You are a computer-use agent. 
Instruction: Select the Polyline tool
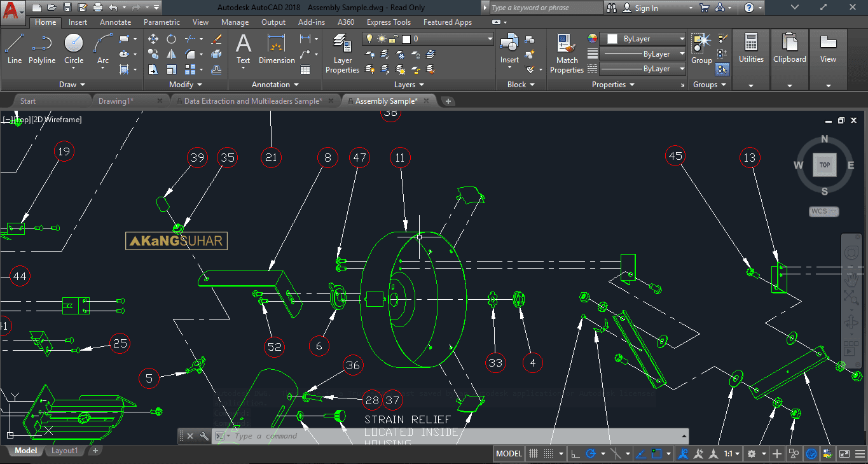(x=42, y=49)
